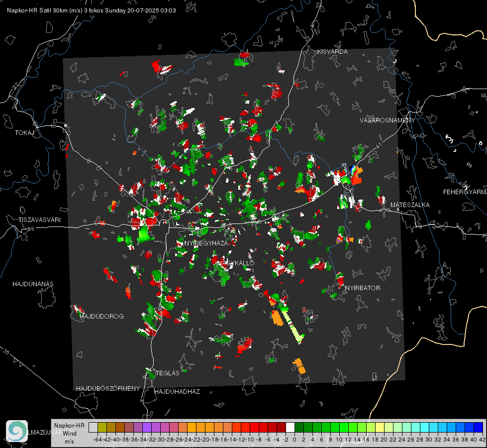Click the MÁTÉSZALKA town label
This screenshot has width=487, height=448.
[410, 205]
